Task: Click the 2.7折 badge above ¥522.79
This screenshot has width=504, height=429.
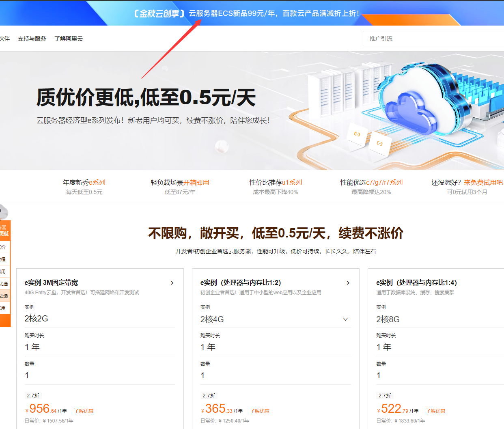Action: click(385, 395)
